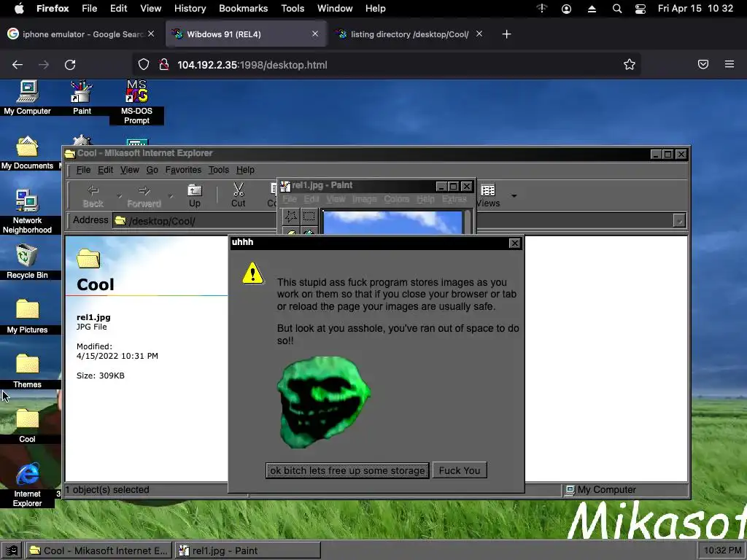Click the Start button icon on the taskbar
Viewport: 747px width, 560px height.
tap(12, 551)
